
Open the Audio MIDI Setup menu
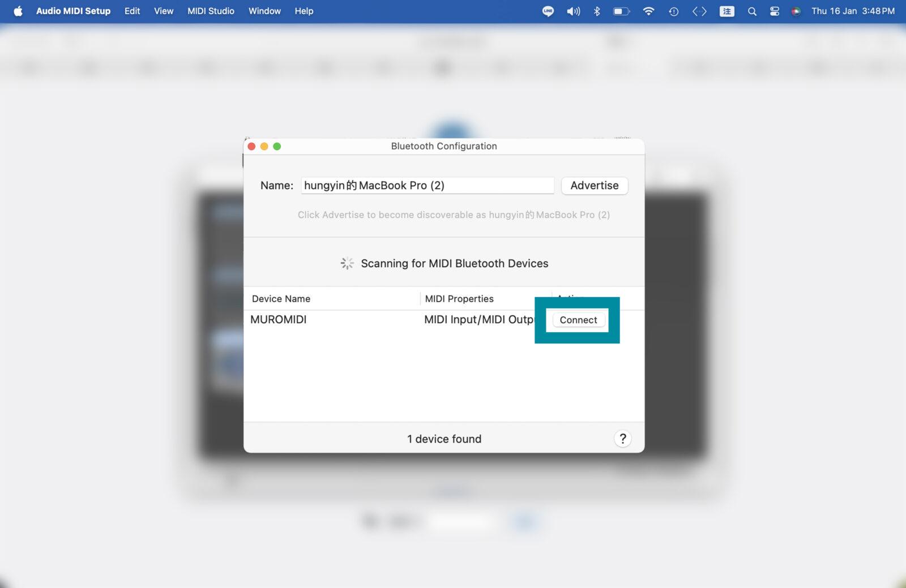coord(73,11)
